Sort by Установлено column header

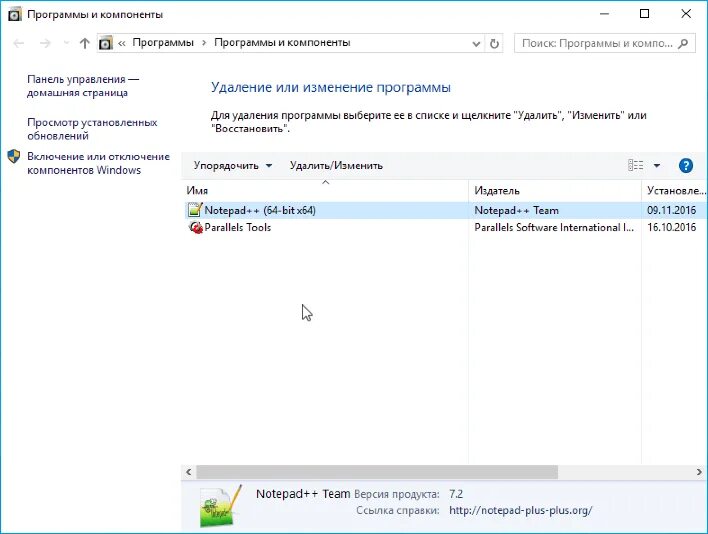(x=675, y=190)
